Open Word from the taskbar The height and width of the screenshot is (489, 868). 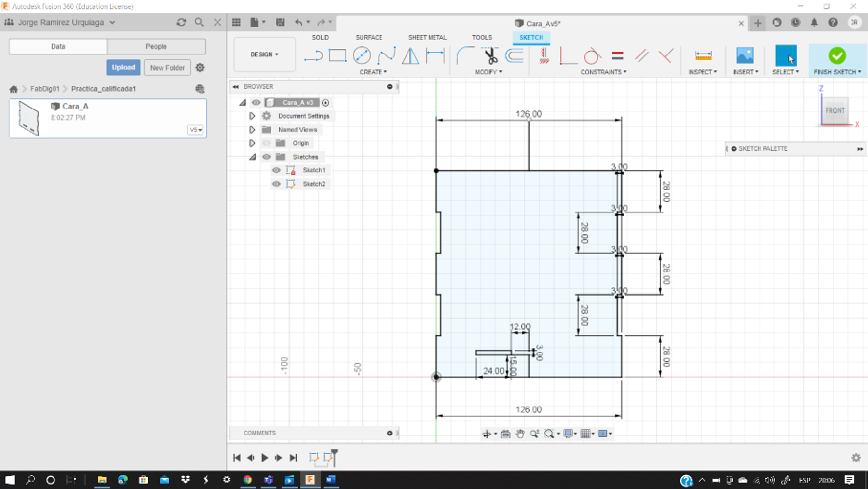(331, 480)
